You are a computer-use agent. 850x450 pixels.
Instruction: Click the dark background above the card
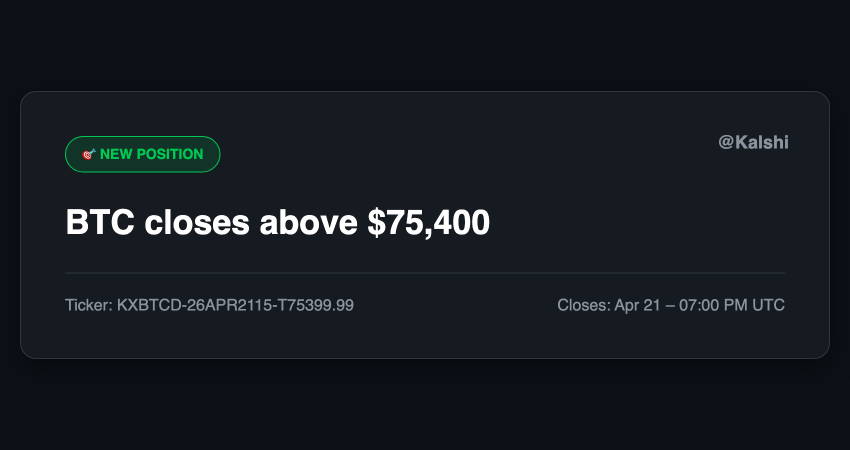[x=425, y=45]
